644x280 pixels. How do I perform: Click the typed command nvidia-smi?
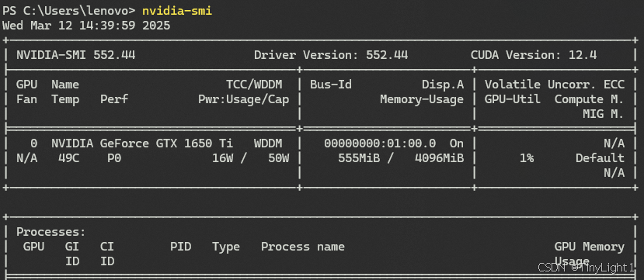point(177,11)
